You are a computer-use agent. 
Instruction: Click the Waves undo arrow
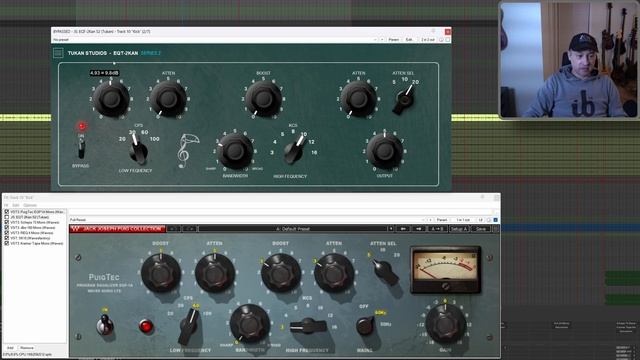click(x=173, y=229)
